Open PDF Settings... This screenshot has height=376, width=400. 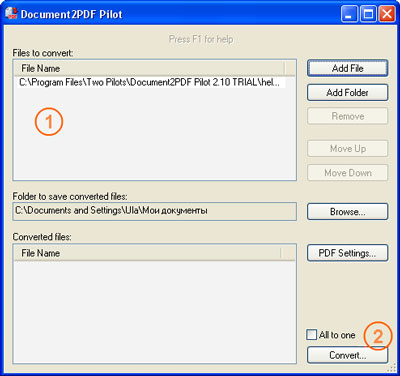(347, 253)
